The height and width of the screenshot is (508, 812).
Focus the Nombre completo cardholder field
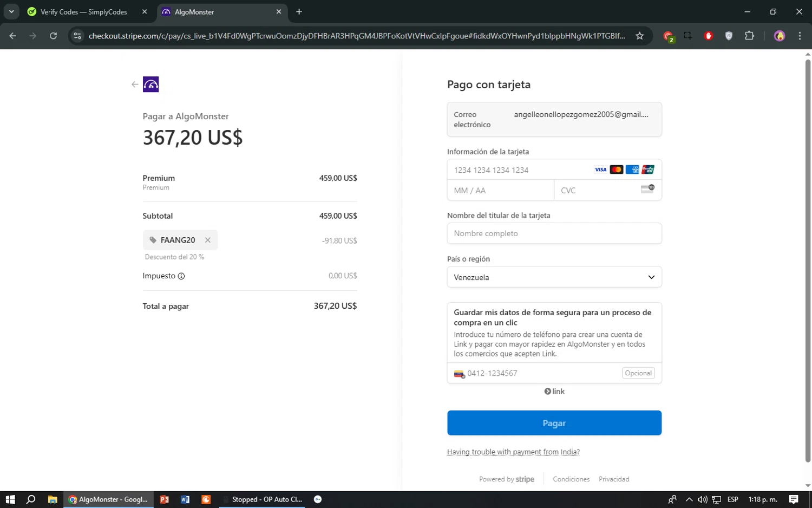click(554, 233)
